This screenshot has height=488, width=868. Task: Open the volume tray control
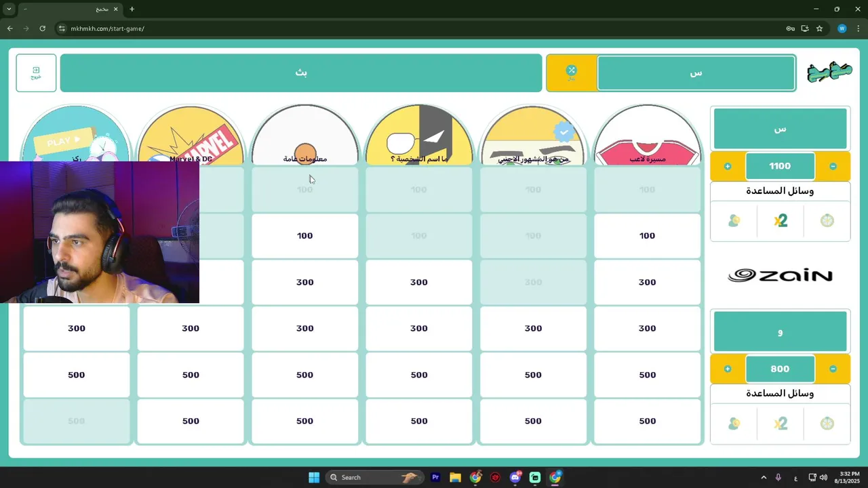coord(823,477)
